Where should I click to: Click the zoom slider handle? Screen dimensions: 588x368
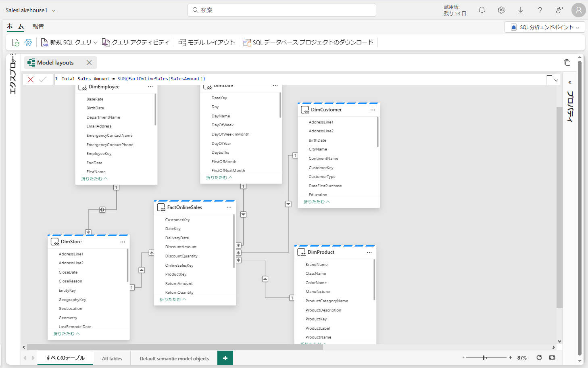(x=484, y=358)
